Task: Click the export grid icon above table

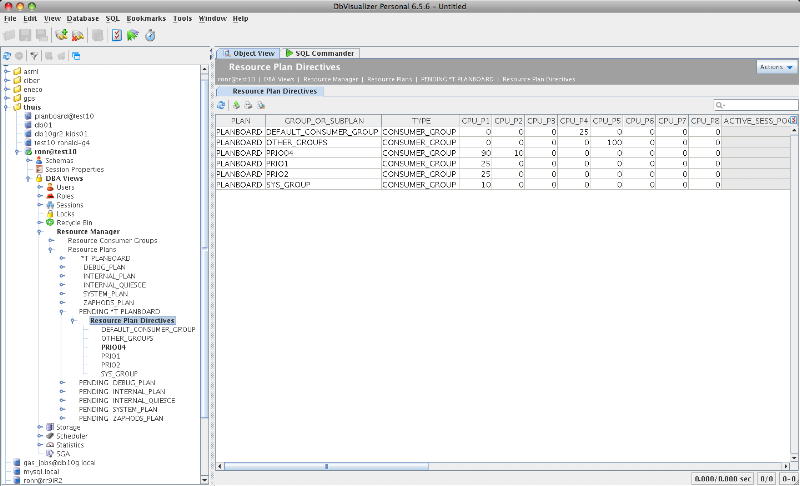Action: [236, 105]
